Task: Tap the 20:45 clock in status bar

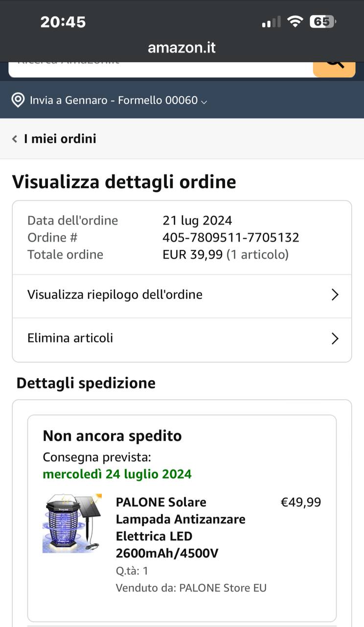Action: (x=63, y=22)
